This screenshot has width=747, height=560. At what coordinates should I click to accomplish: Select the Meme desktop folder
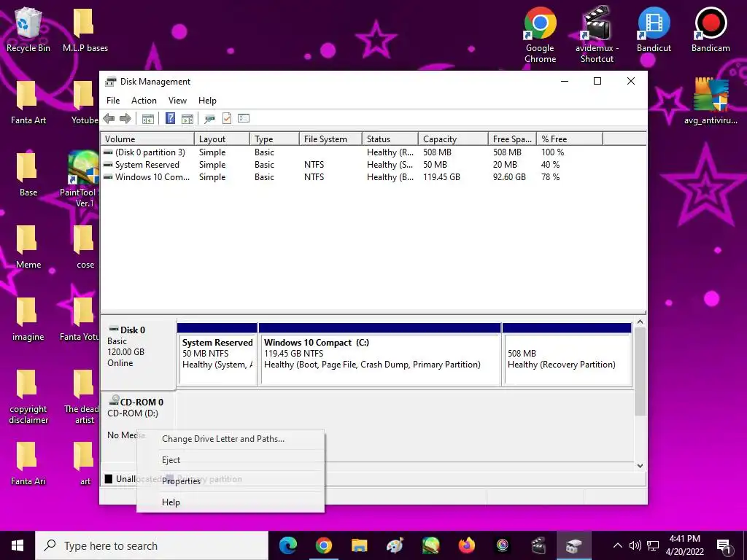click(28, 246)
